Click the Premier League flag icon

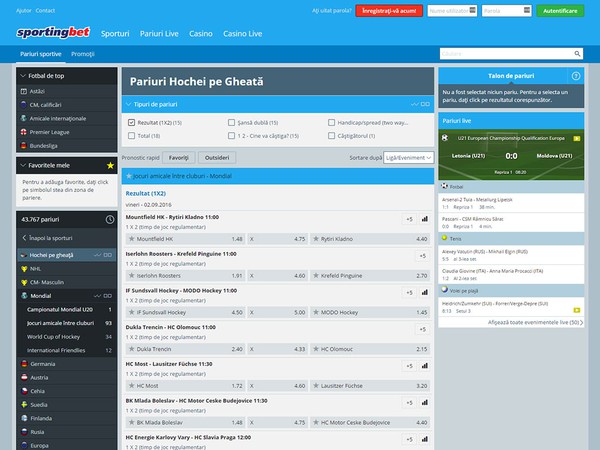[x=24, y=132]
